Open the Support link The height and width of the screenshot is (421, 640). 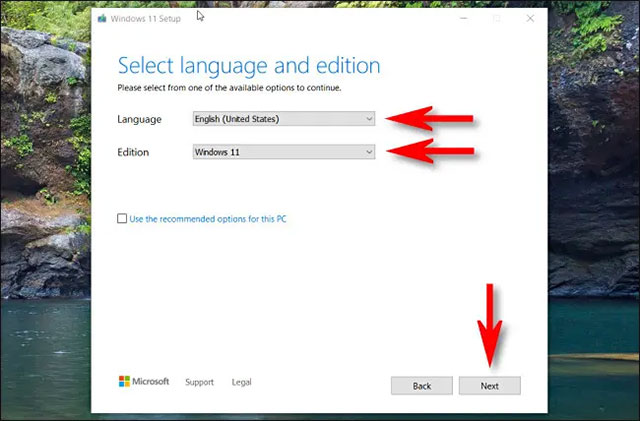199,382
